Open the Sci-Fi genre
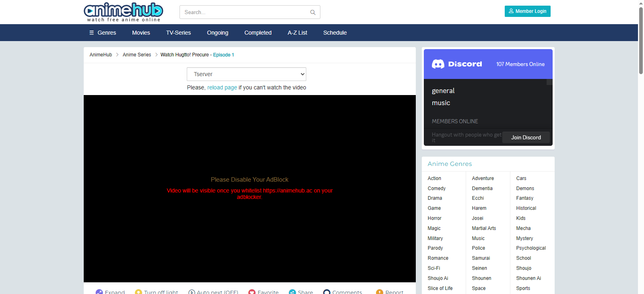The width and height of the screenshot is (644, 294). (433, 268)
